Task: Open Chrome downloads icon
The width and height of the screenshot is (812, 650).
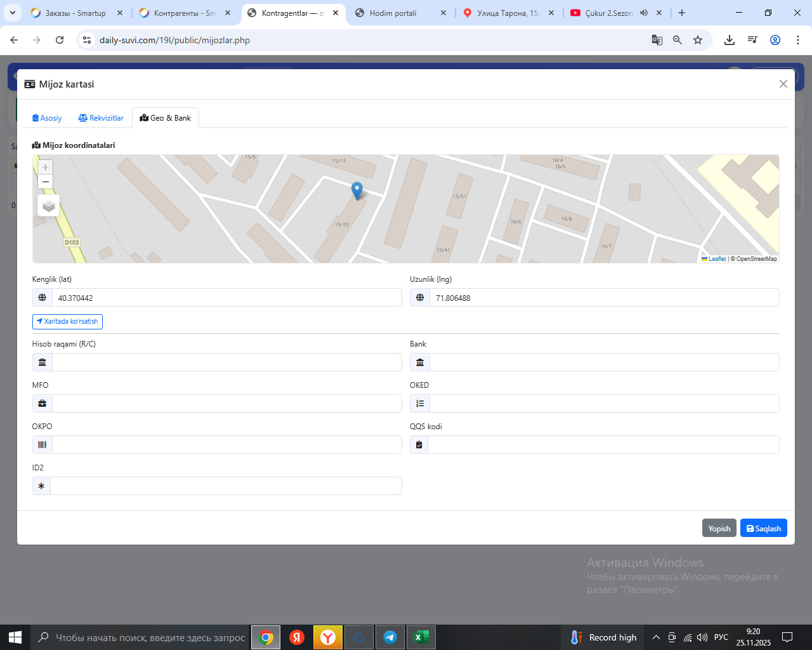Action: [x=730, y=40]
